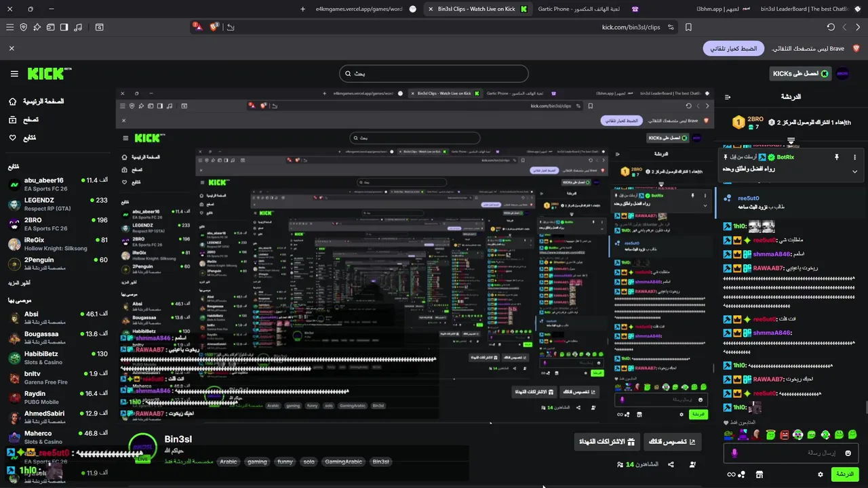The height and width of the screenshot is (488, 868).
Task: Click the funny stream tag
Action: click(285, 462)
